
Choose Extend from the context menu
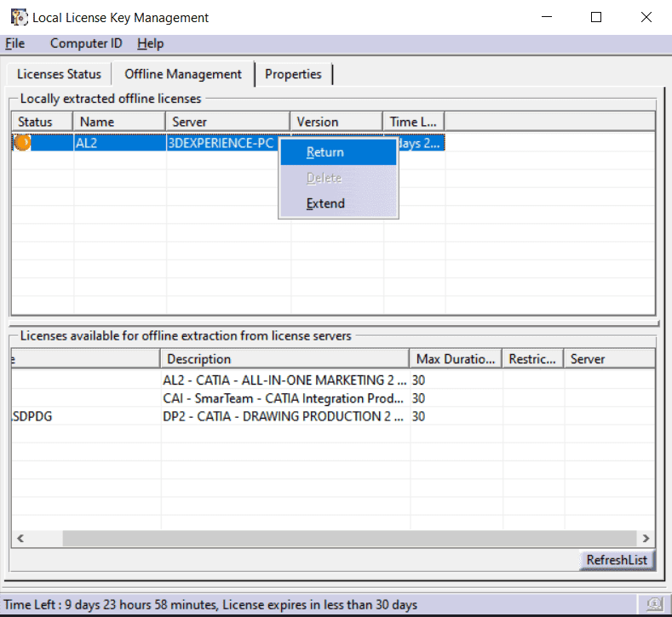[338, 203]
